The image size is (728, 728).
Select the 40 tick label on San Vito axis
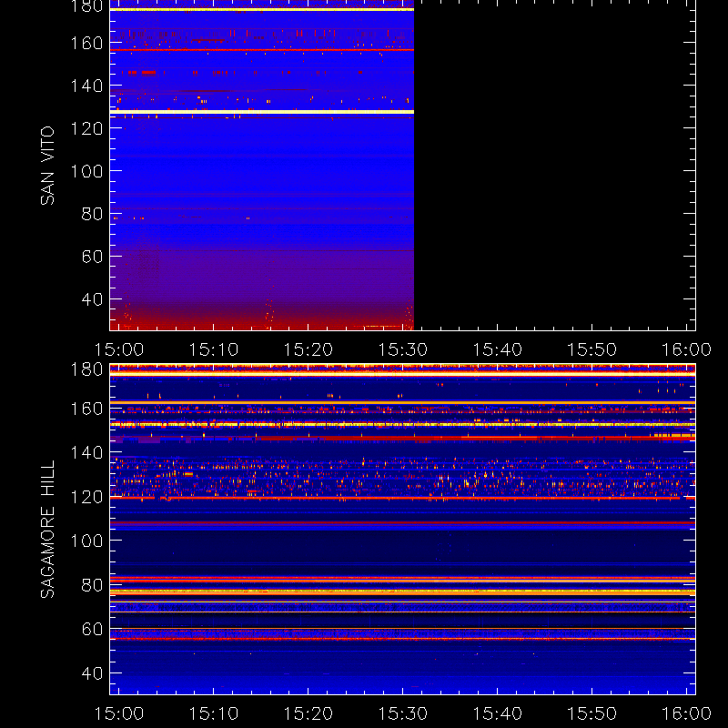pos(93,299)
